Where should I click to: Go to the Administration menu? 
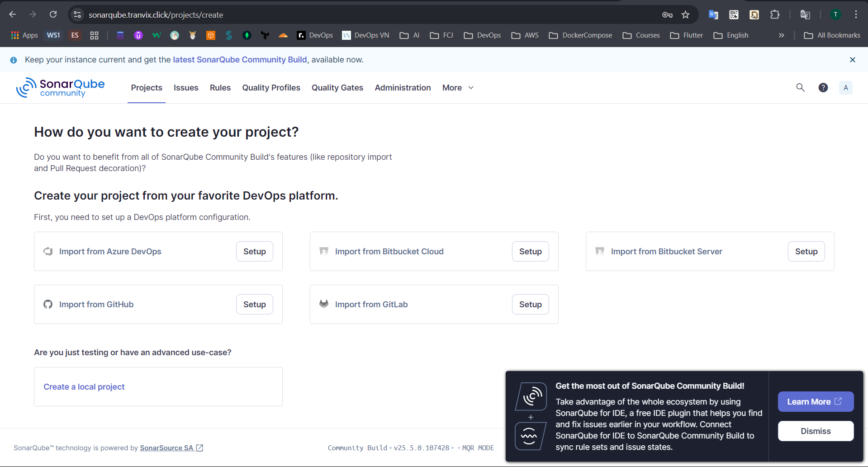(x=403, y=88)
